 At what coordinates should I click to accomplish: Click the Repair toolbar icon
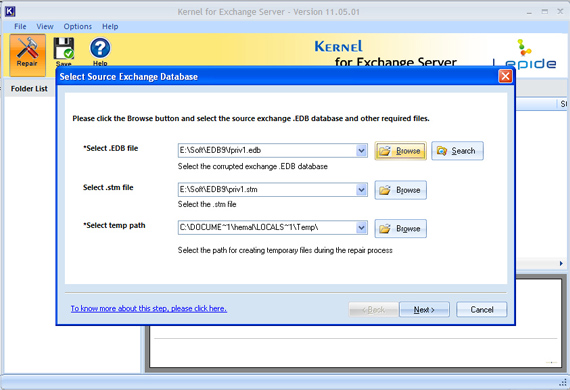(x=28, y=55)
